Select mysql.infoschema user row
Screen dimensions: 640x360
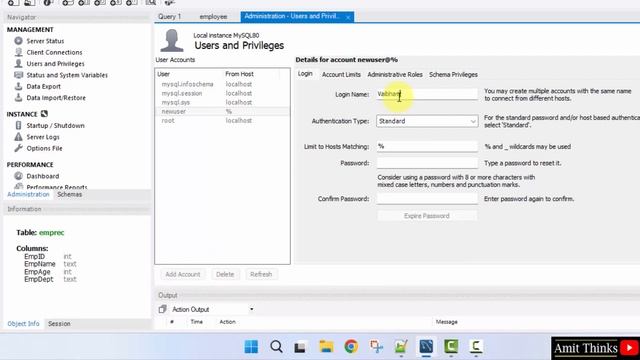pyautogui.click(x=222, y=84)
